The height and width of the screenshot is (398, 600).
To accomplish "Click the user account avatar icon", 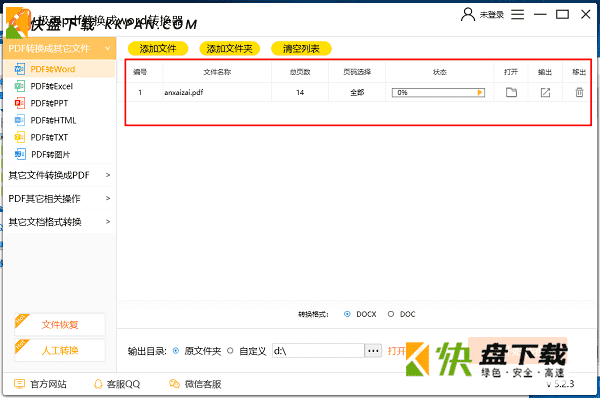I will click(468, 15).
